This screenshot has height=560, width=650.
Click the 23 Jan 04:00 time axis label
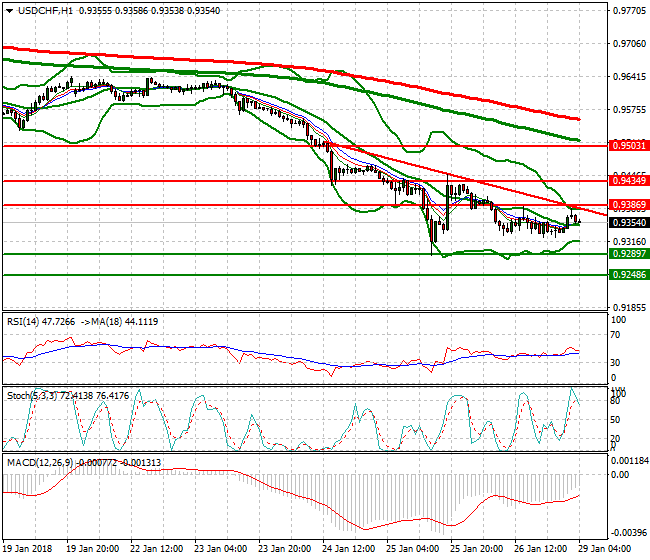[221, 549]
